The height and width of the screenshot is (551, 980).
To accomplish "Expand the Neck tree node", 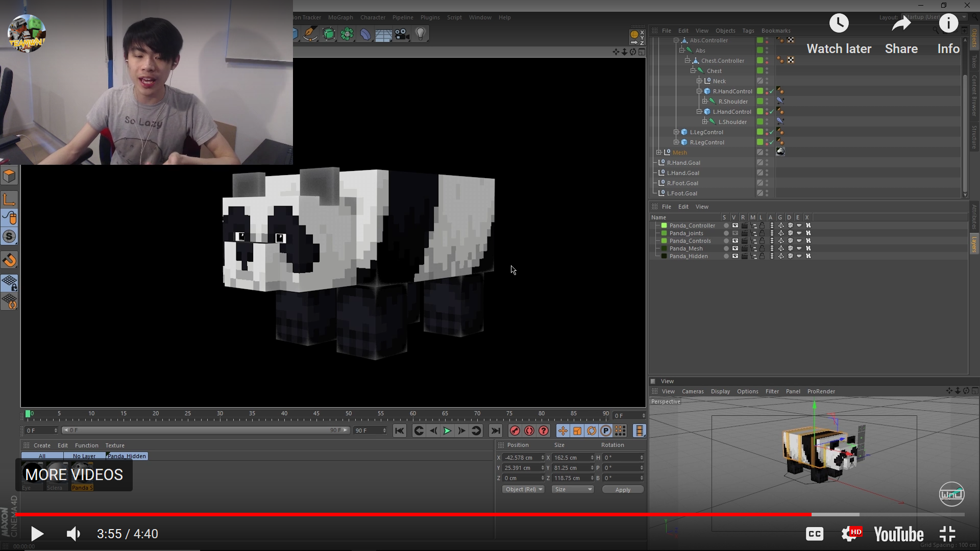I will point(699,81).
